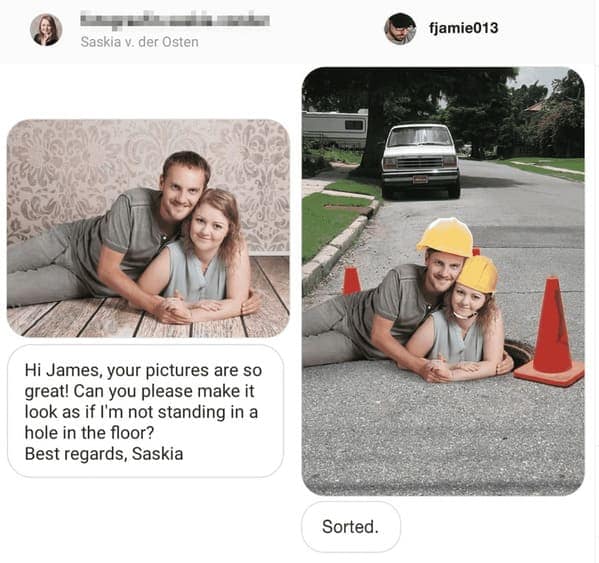Select the 'Sorted.' reply bubble
This screenshot has width=599, height=563.
pos(351,527)
